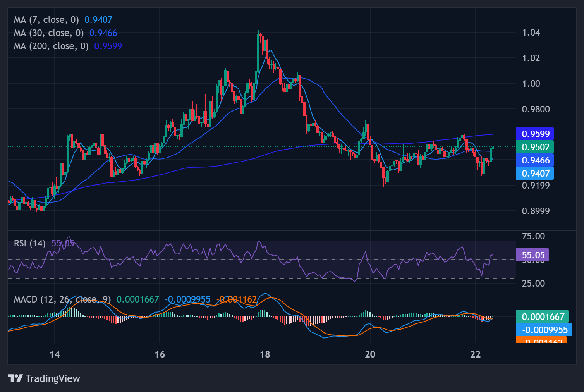The width and height of the screenshot is (584, 392).
Task: Click date 18 on the time axis
Action: tap(265, 354)
